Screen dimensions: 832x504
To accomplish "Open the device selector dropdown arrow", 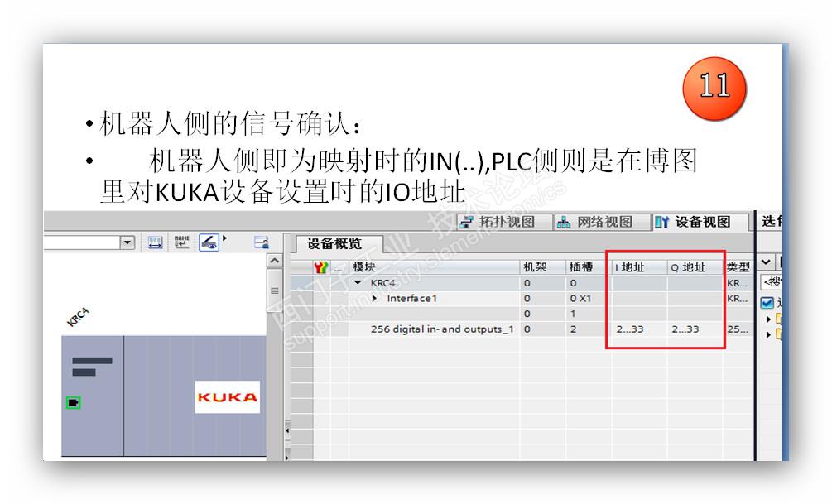I will [127, 242].
